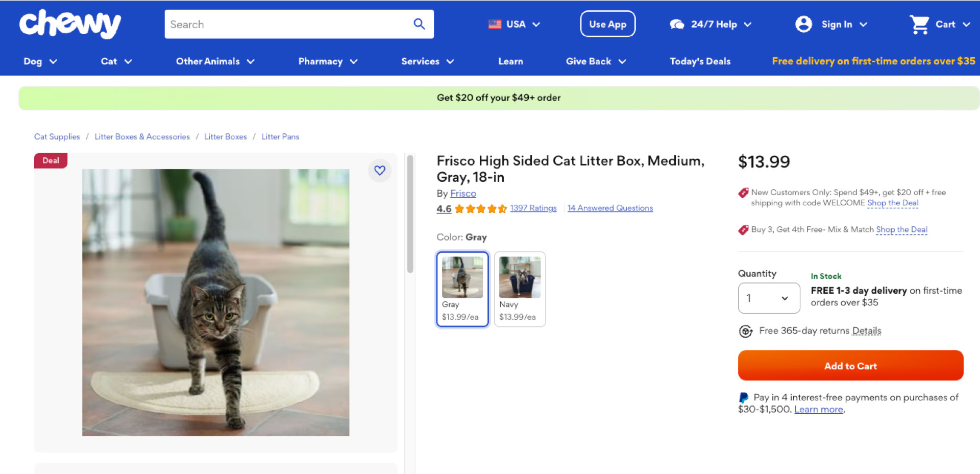Click the Chewy logo
Screen dimensions: 980x474
click(70, 23)
